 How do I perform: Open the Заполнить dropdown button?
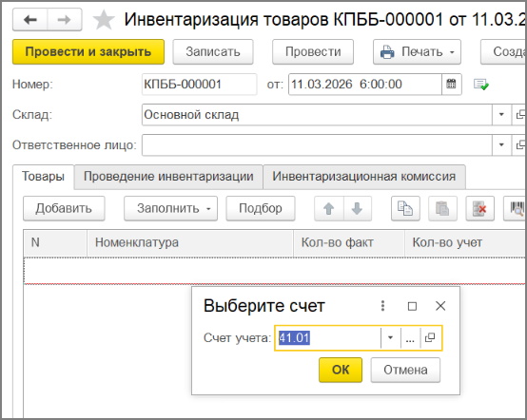pos(170,208)
